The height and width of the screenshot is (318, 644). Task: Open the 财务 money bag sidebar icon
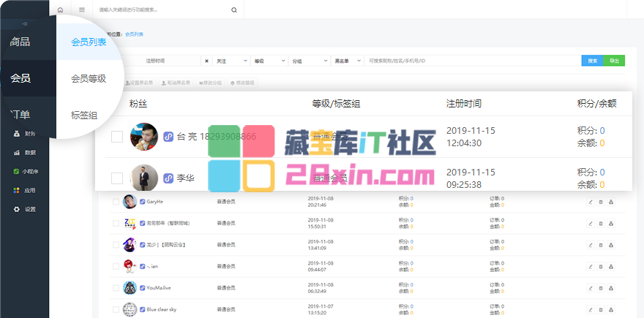(x=16, y=133)
